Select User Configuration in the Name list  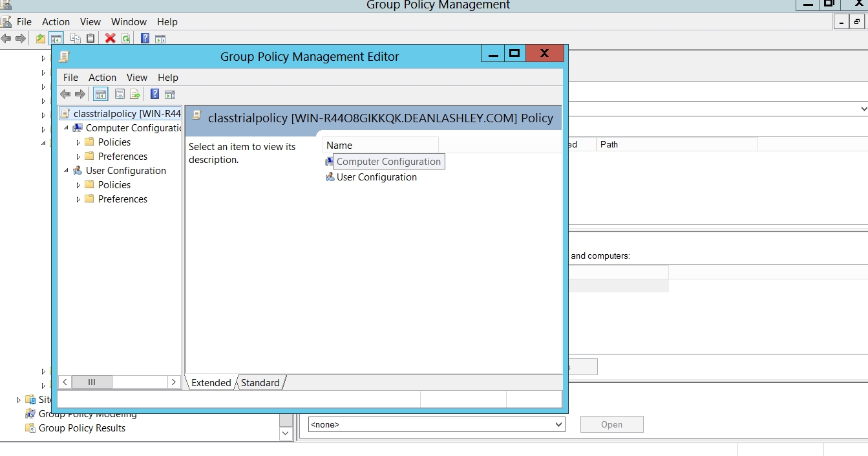(376, 177)
